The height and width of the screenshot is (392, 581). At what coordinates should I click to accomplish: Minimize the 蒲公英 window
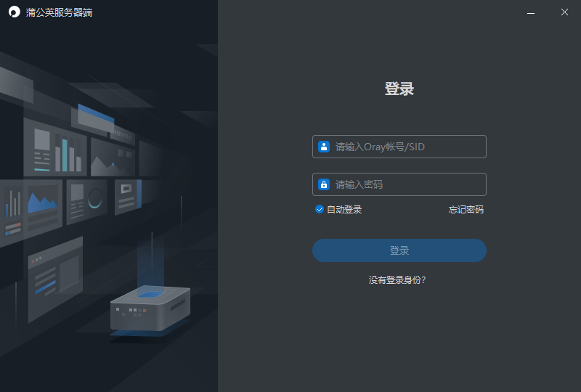(531, 12)
